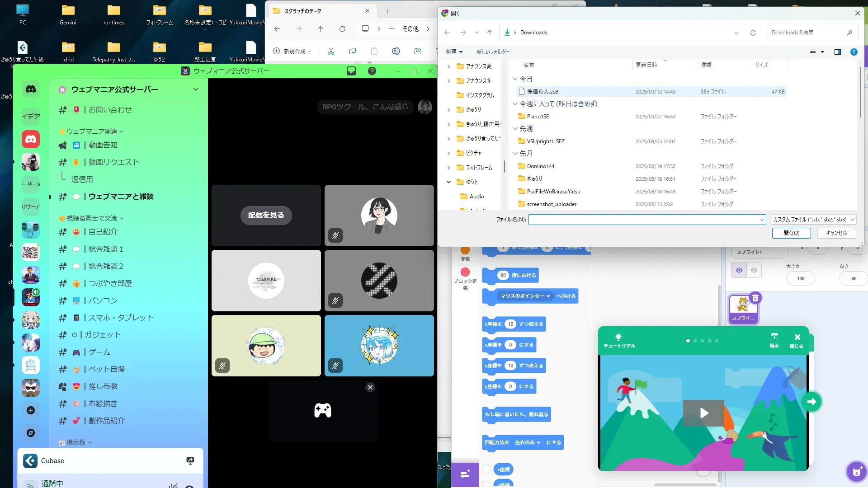Hide sprite using crossed-eye icon

coord(754,270)
